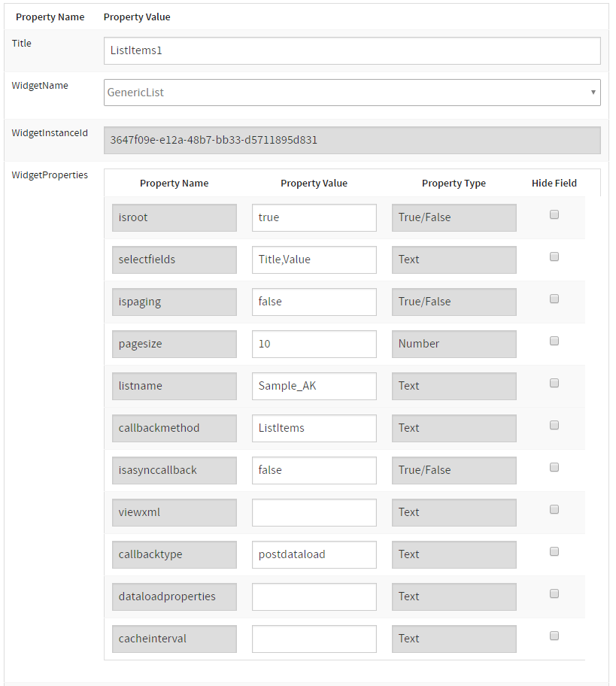
Task: Tick the selectfields Hide Field checkbox
Action: [554, 256]
